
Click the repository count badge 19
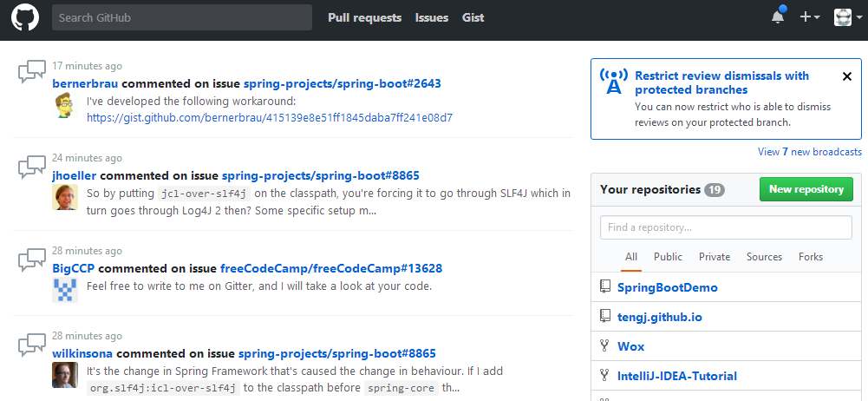[x=715, y=190]
